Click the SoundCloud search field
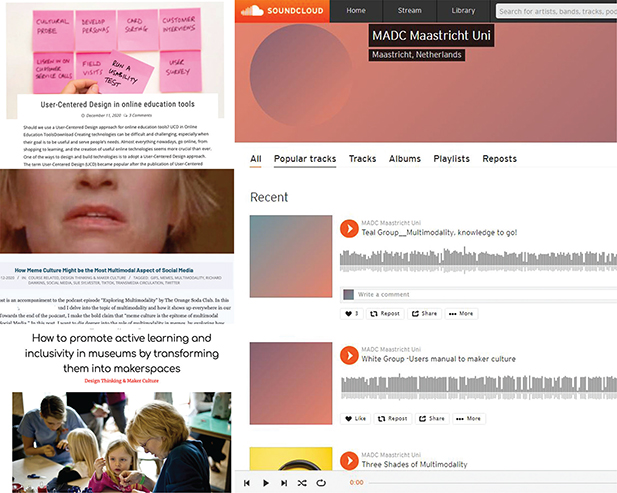 pyautogui.click(x=556, y=11)
